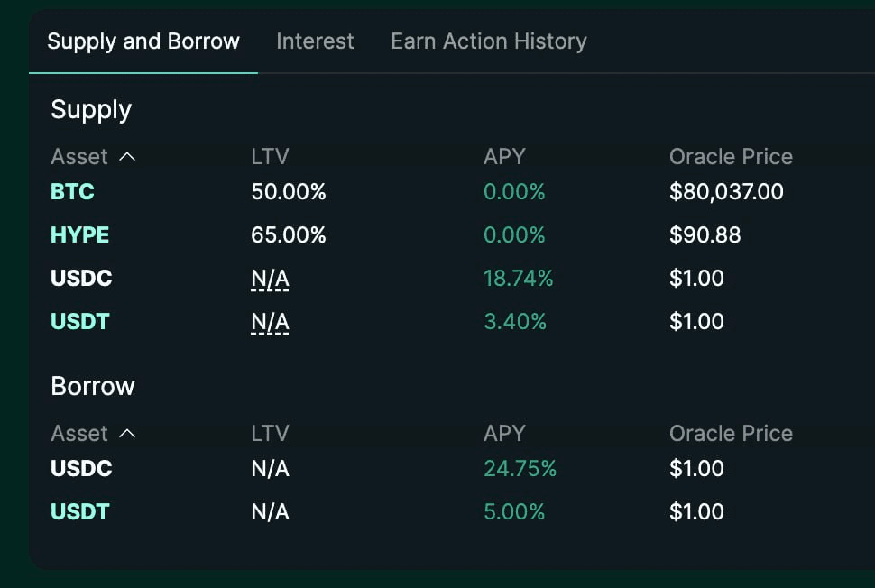Sort Supply table by LTV column
The width and height of the screenshot is (875, 588).
click(270, 157)
